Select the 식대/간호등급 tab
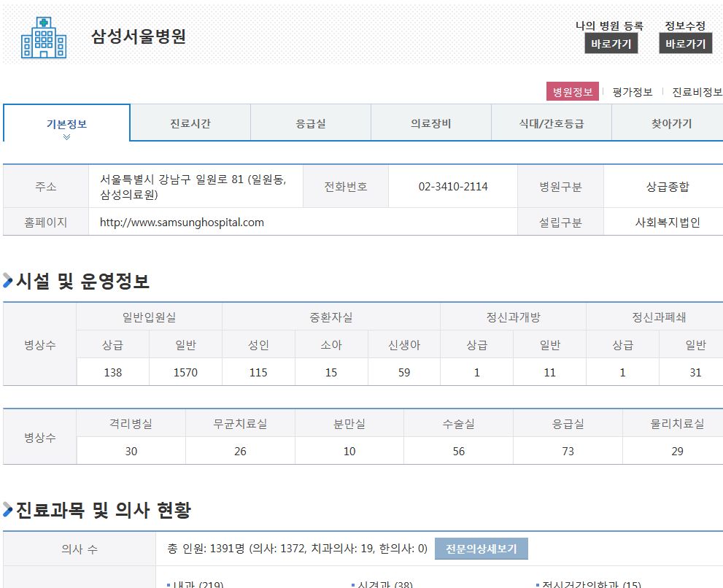The width and height of the screenshot is (723, 588). [x=552, y=123]
